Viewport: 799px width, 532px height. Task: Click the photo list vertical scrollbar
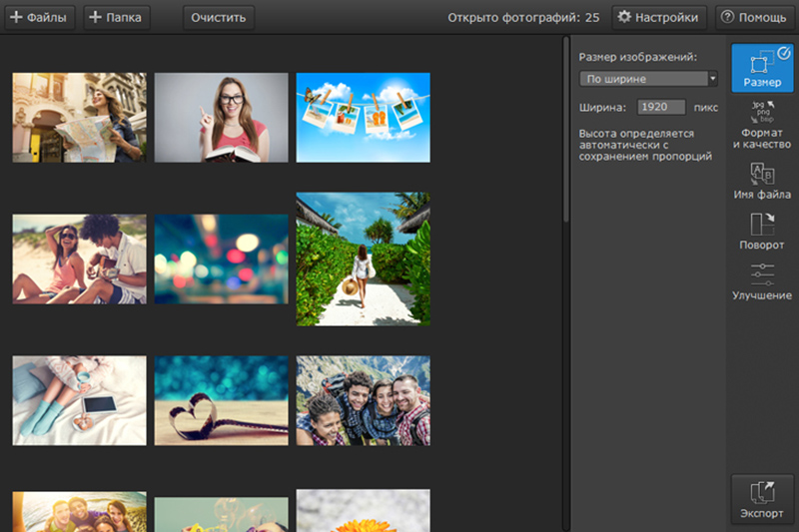pos(565,130)
